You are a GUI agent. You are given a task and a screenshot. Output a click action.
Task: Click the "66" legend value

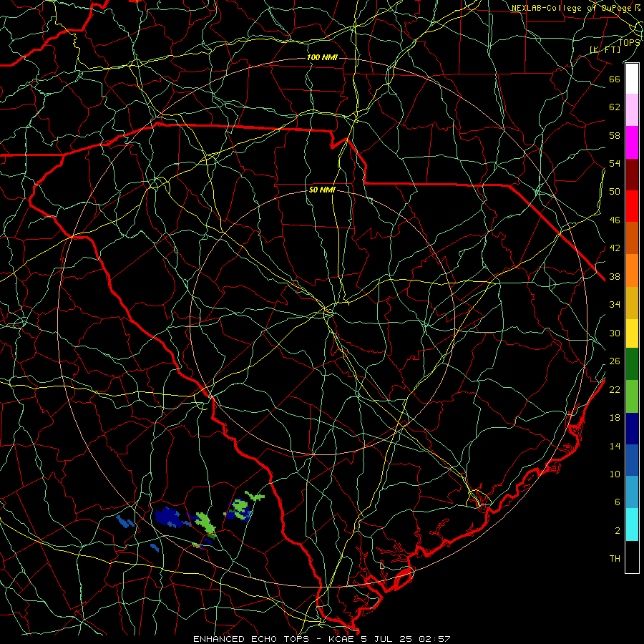point(615,79)
